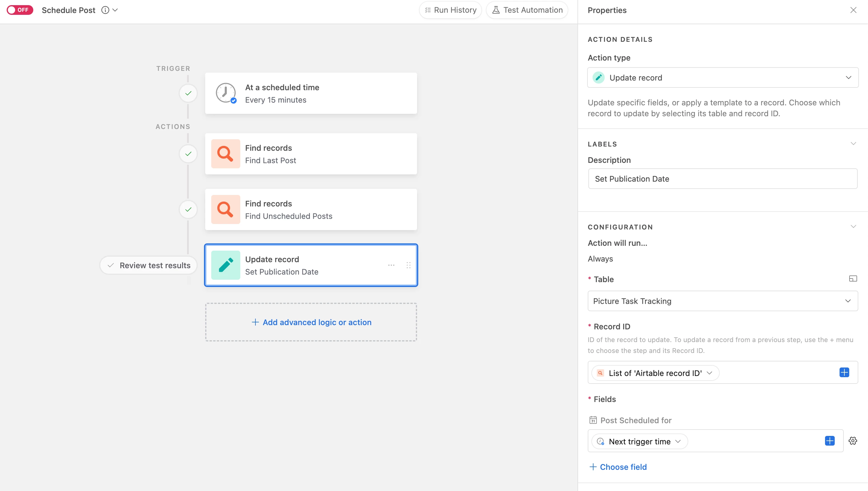Viewport: 868px width, 491px height.
Task: Click Test Automation button
Action: click(527, 10)
